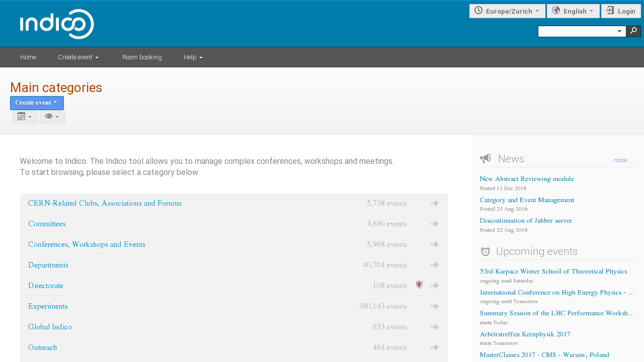
Task: Click the Posted 12 Dec 2016 text
Action: coord(503,189)
